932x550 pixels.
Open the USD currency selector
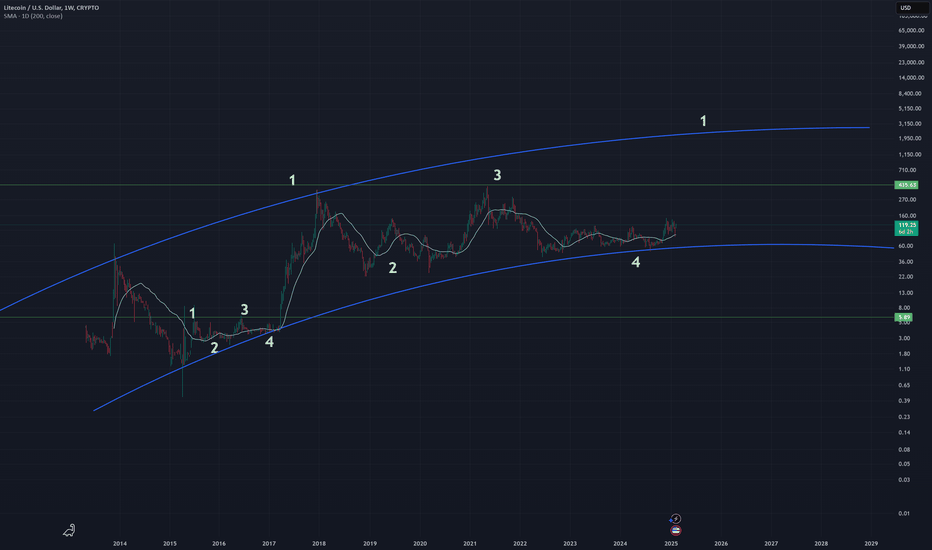point(911,8)
